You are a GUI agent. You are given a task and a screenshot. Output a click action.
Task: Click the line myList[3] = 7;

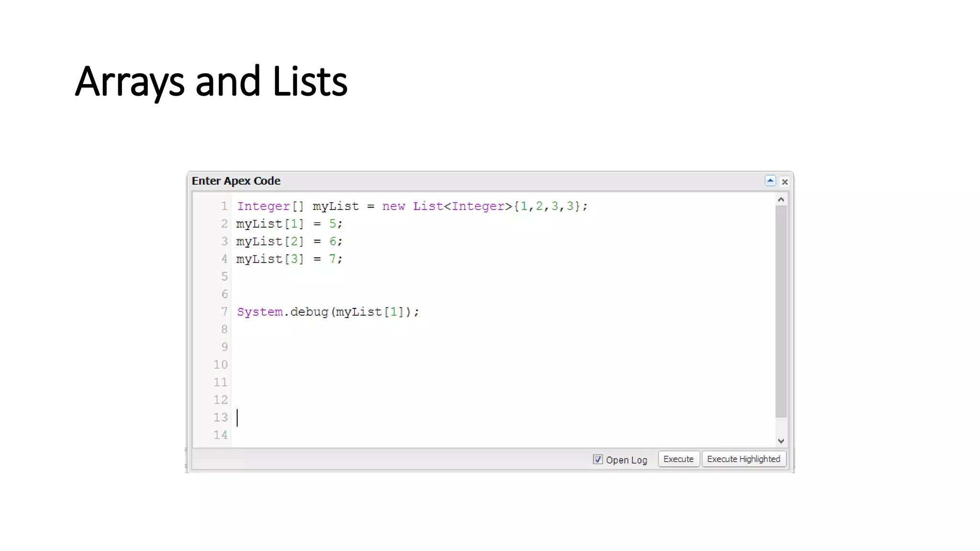[x=290, y=259]
